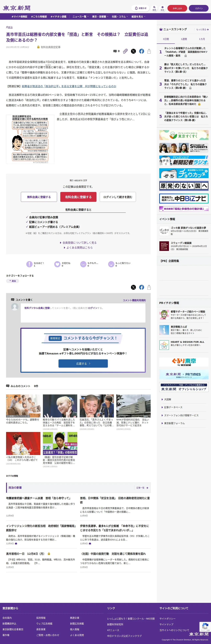211x644 pixels.
Task: Open the 記事一覧 link in 政治の新着
Action: pos(142,487)
